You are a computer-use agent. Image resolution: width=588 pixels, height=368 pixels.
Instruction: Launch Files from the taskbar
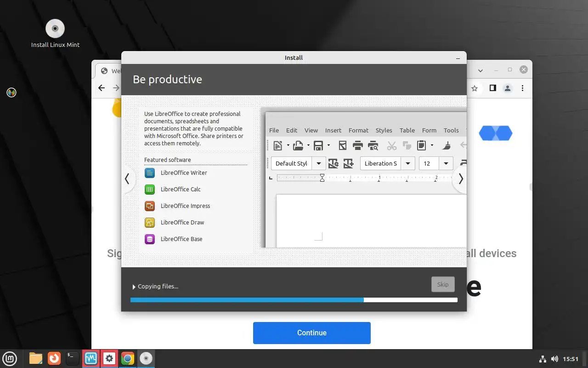(x=35, y=358)
